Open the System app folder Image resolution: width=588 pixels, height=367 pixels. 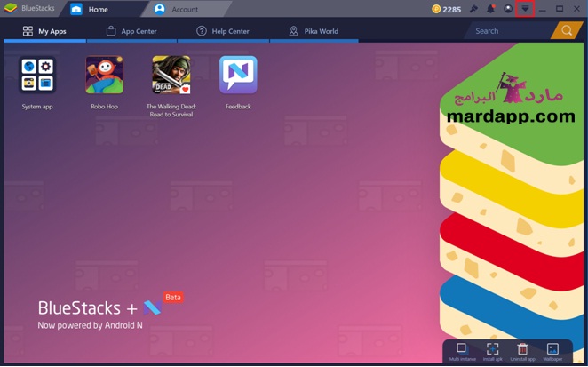tap(37, 75)
